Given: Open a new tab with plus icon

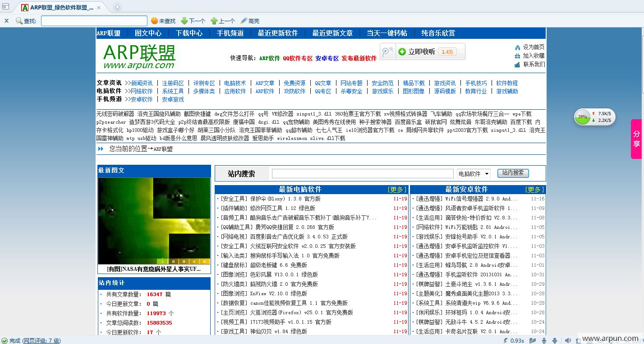Looking at the screenshot, I should [x=117, y=7].
